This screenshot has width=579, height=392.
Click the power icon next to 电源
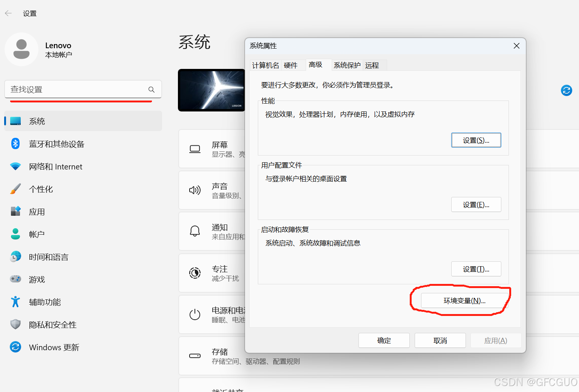pos(195,314)
